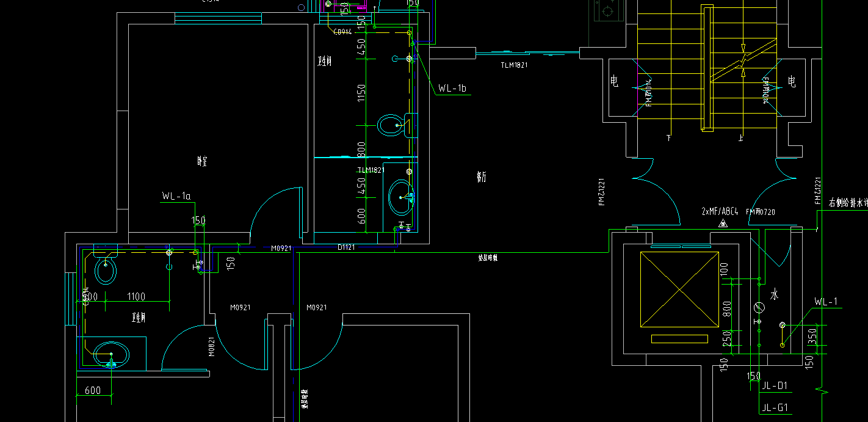Select the JL-G1 label
Screen dimensions: 868x422
pos(775,407)
